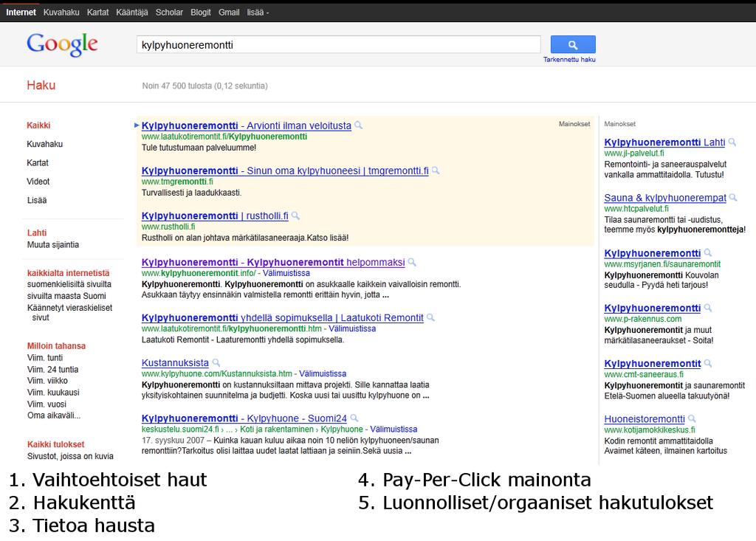
Task: Preview magnifier beside rustholli.fi ad title
Action: (295, 216)
